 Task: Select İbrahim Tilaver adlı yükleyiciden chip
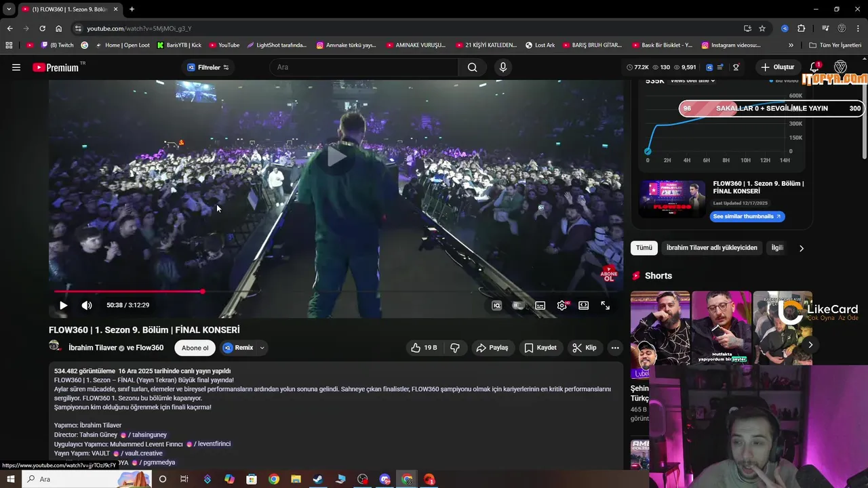[x=711, y=248]
